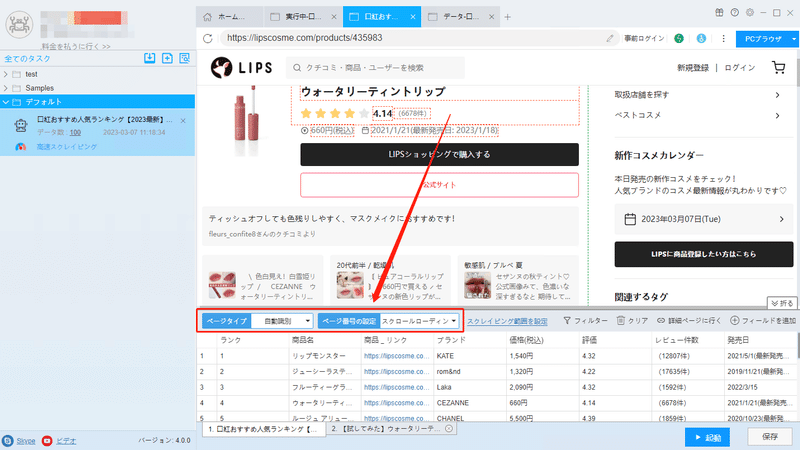Image resolution: width=800 pixels, height=450 pixels.
Task: Click the green globe icon in toolbar
Action: point(679,38)
